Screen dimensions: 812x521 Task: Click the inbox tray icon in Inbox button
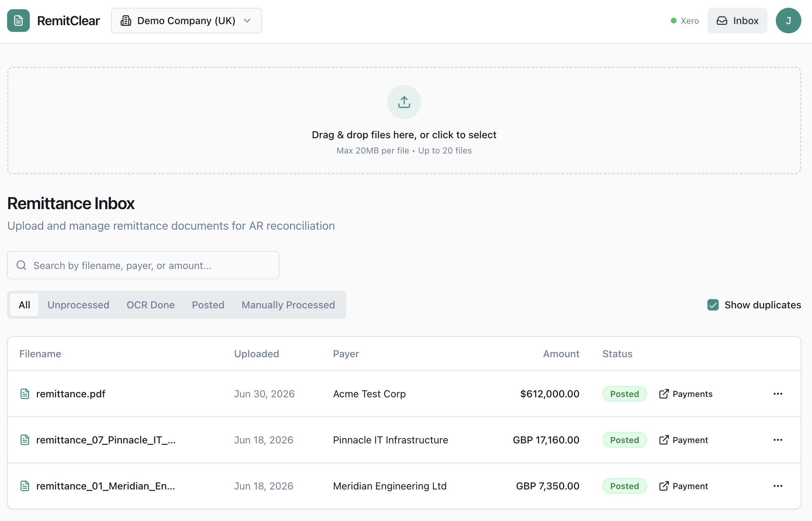722,21
